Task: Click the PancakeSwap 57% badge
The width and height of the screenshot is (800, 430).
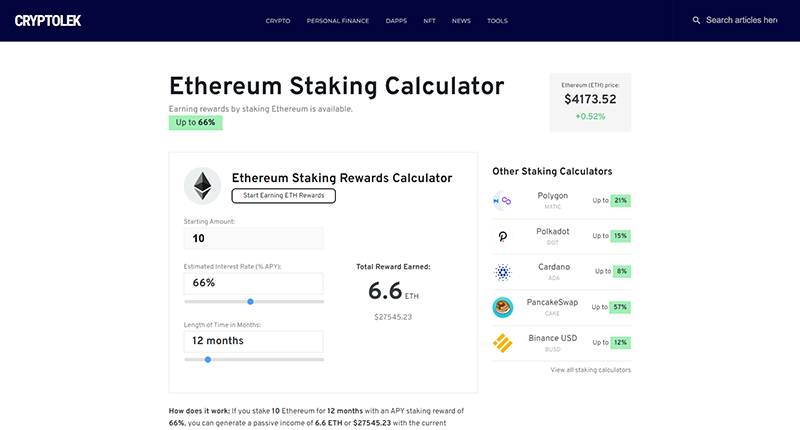Action: click(x=620, y=307)
